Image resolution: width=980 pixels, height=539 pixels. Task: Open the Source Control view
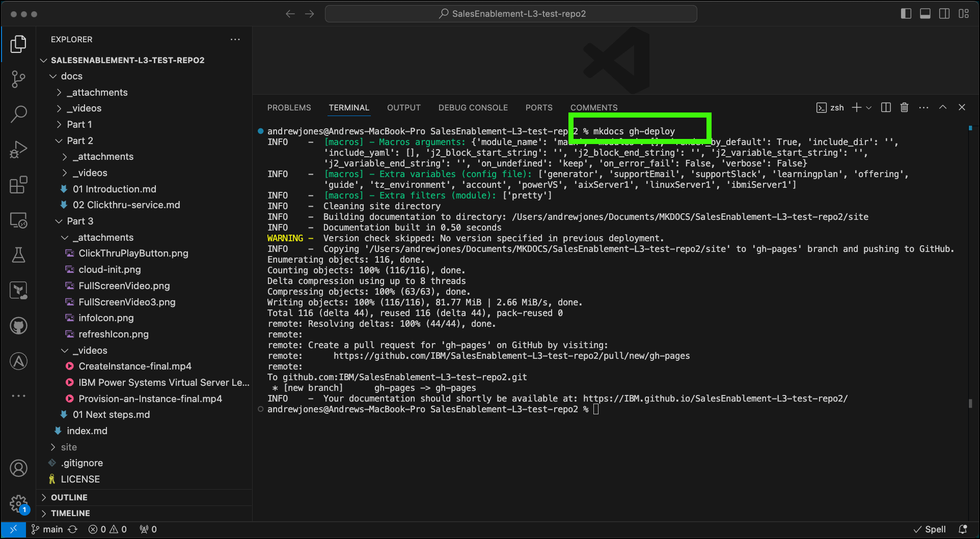coord(18,79)
